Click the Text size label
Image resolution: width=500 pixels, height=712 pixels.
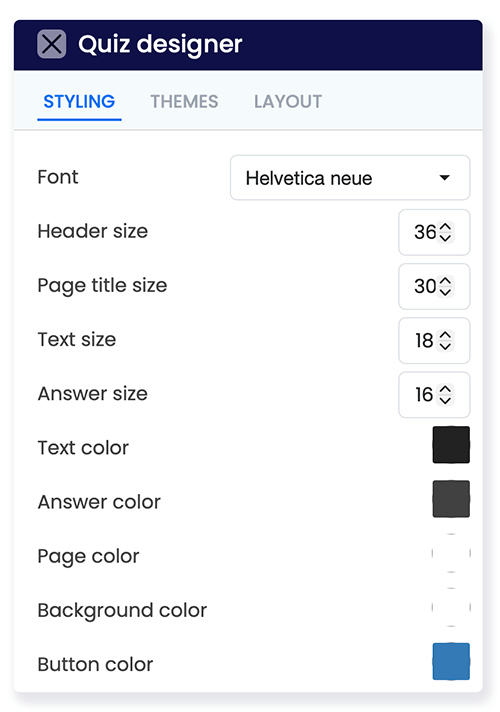coord(77,339)
